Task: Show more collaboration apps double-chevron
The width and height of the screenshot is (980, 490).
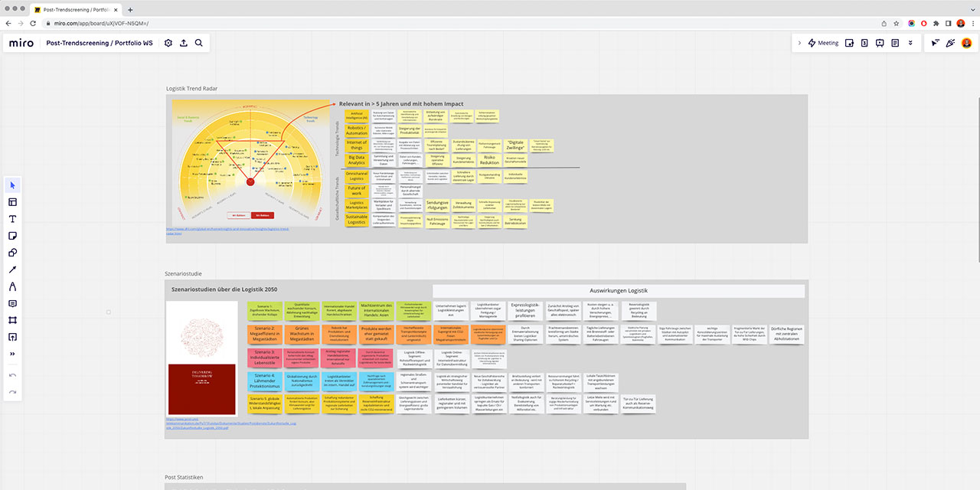Action: click(910, 43)
